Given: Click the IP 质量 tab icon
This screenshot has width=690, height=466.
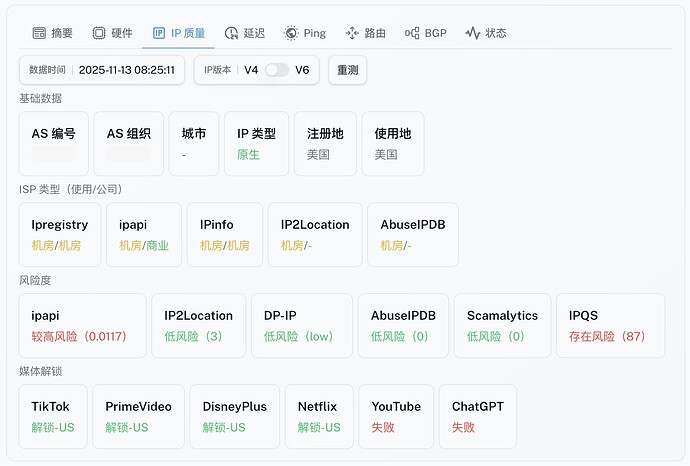Looking at the screenshot, I should click(x=159, y=33).
